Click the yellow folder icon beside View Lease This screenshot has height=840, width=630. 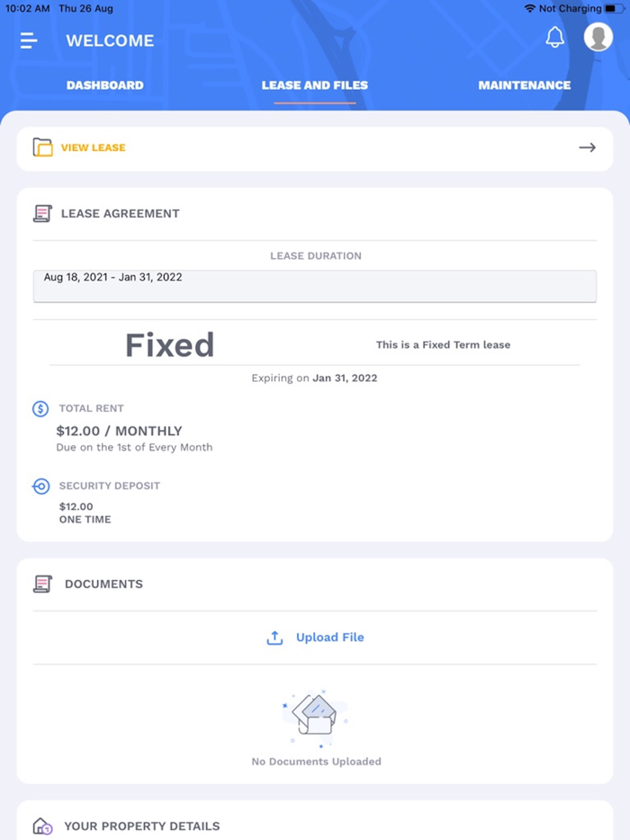(41, 147)
